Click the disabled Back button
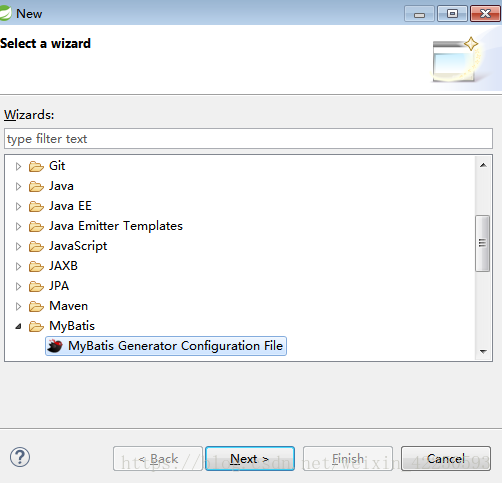This screenshot has height=483, width=502. [158, 459]
